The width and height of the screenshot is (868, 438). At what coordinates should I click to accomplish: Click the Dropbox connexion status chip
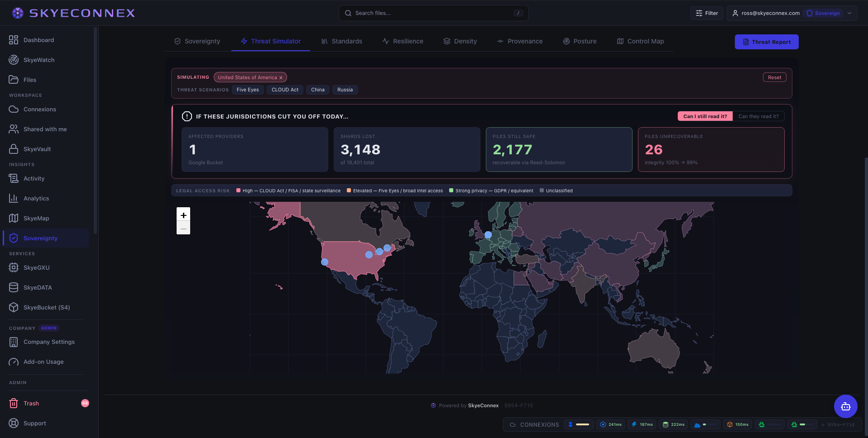579,424
